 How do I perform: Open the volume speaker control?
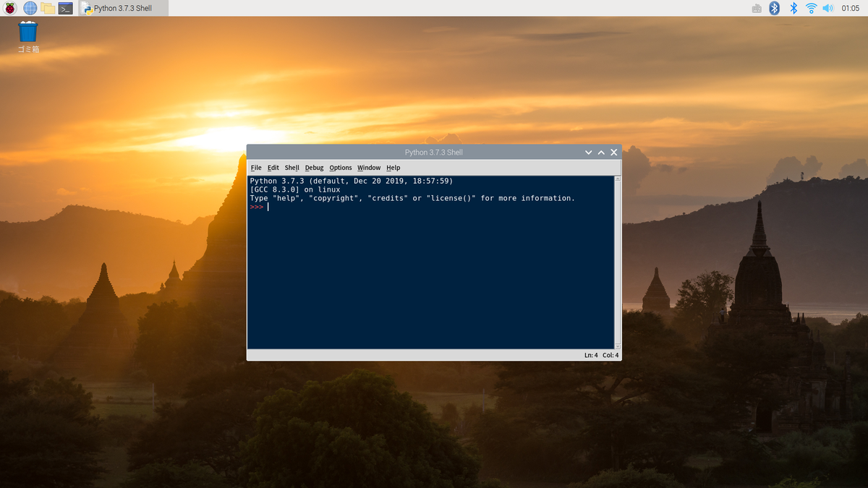(827, 8)
